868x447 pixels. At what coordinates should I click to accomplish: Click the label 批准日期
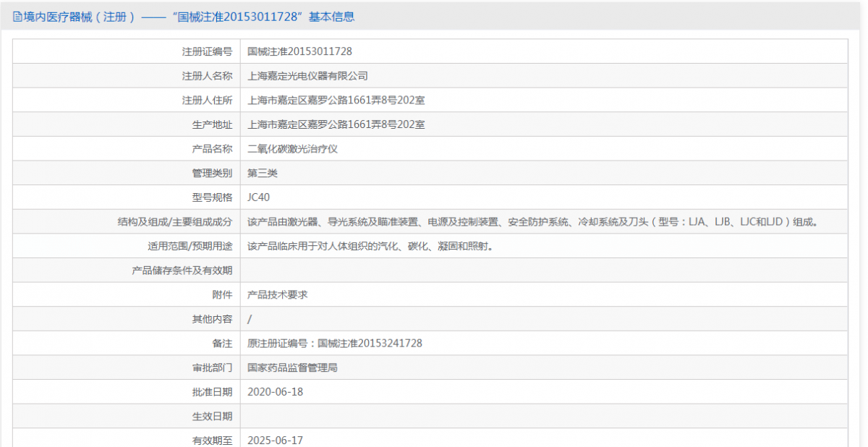[x=212, y=392]
